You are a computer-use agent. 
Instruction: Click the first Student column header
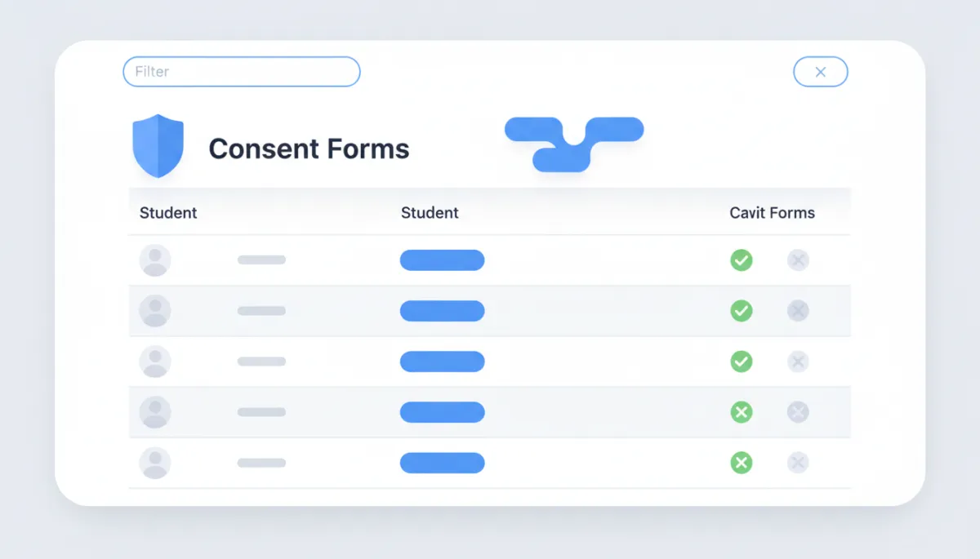coord(168,213)
